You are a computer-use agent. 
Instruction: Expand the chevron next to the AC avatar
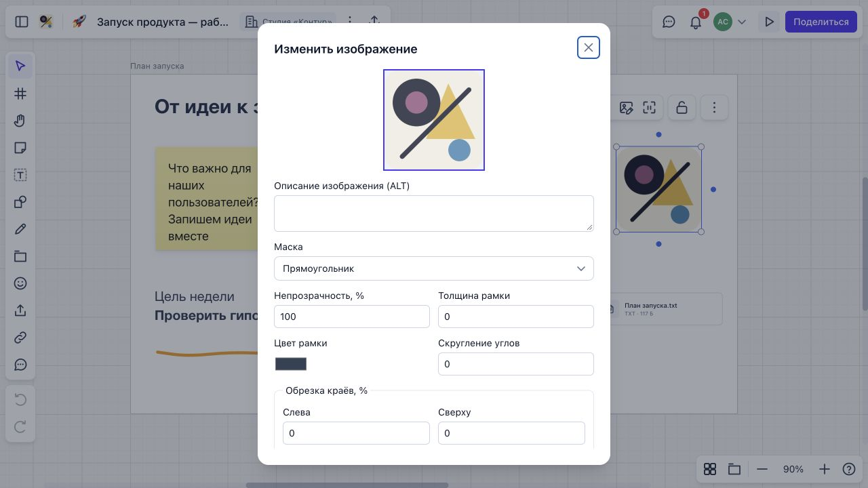click(742, 22)
